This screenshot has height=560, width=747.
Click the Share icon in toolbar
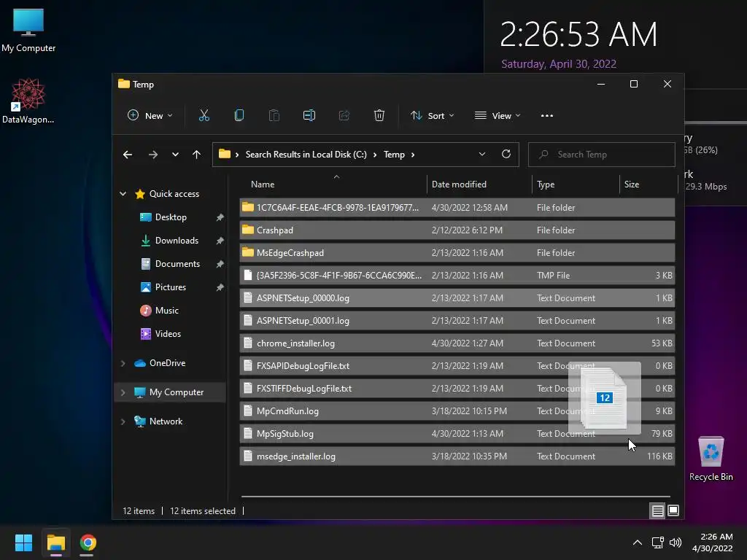[x=344, y=115]
